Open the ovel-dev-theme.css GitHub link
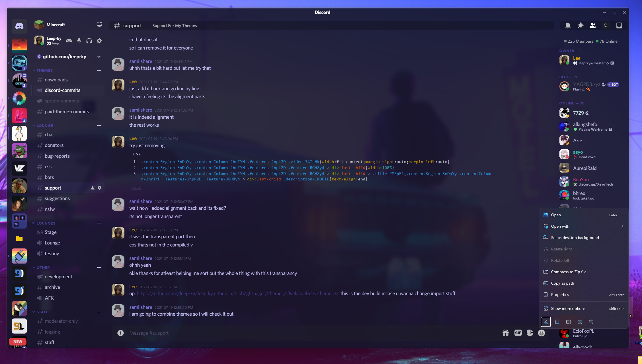This screenshot has height=364, width=642. 238,293
